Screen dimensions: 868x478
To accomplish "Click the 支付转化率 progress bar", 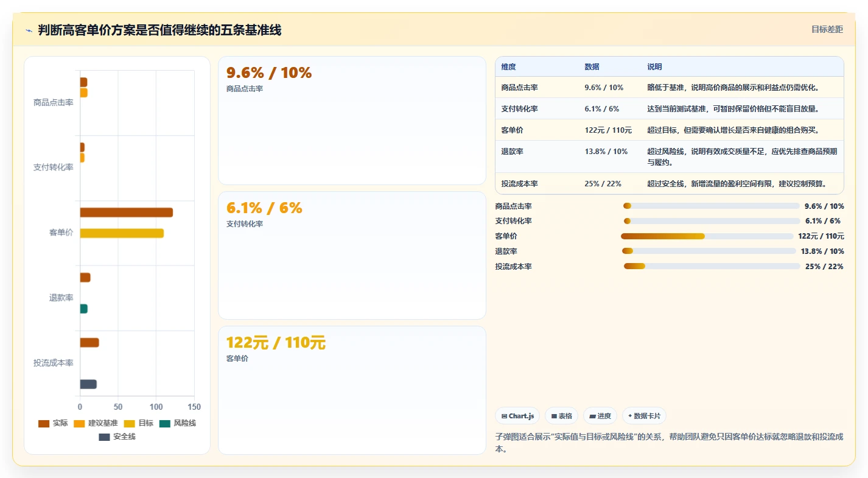I will [x=712, y=221].
